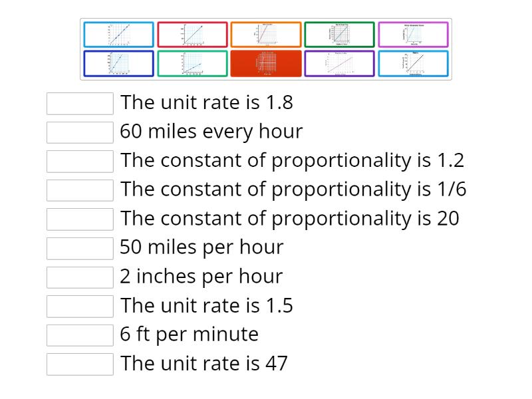Screen dimensions: 532x399
Task: Pick the green bordered graph tile
Action: coord(340,35)
